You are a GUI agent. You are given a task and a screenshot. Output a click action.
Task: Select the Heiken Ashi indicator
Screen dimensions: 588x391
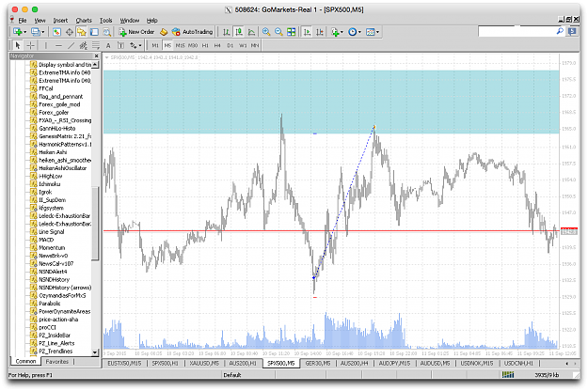click(x=53, y=152)
